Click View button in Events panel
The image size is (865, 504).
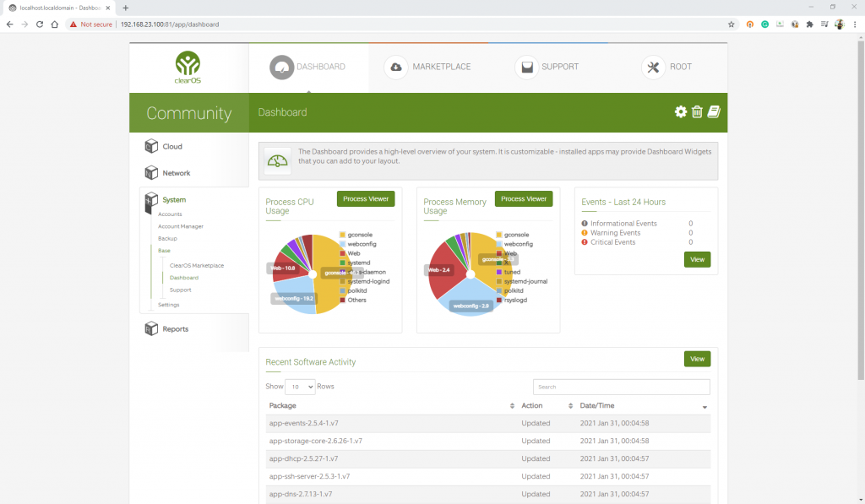(x=697, y=260)
